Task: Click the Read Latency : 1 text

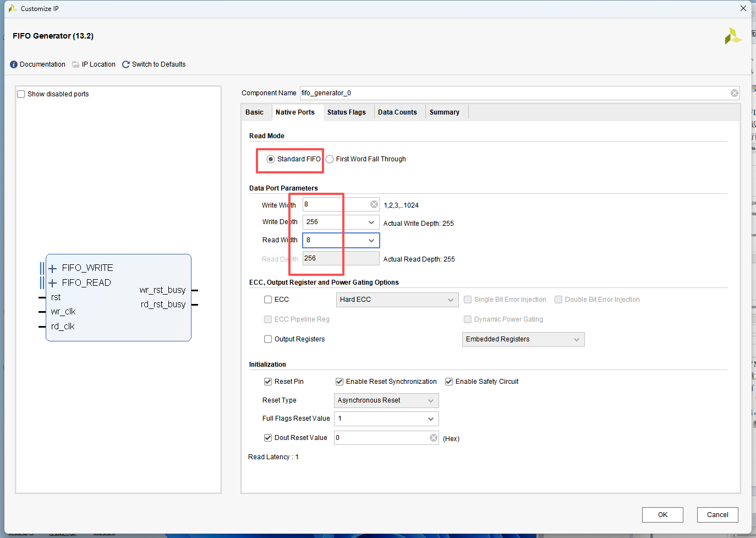Action: pos(273,457)
